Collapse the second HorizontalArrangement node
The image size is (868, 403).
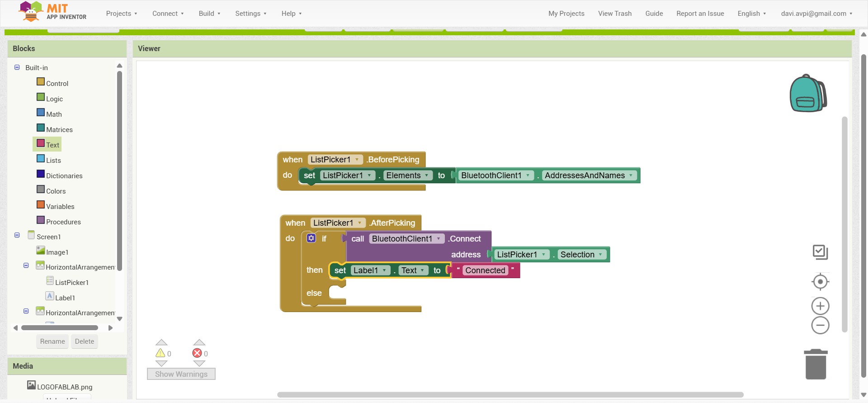click(x=26, y=311)
